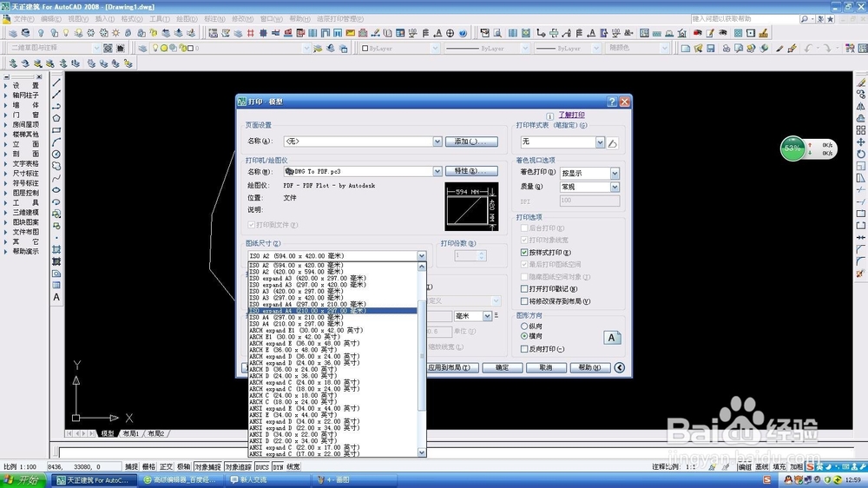Click the plot dialog question-mark help icon
The height and width of the screenshot is (488, 868).
[x=612, y=102]
